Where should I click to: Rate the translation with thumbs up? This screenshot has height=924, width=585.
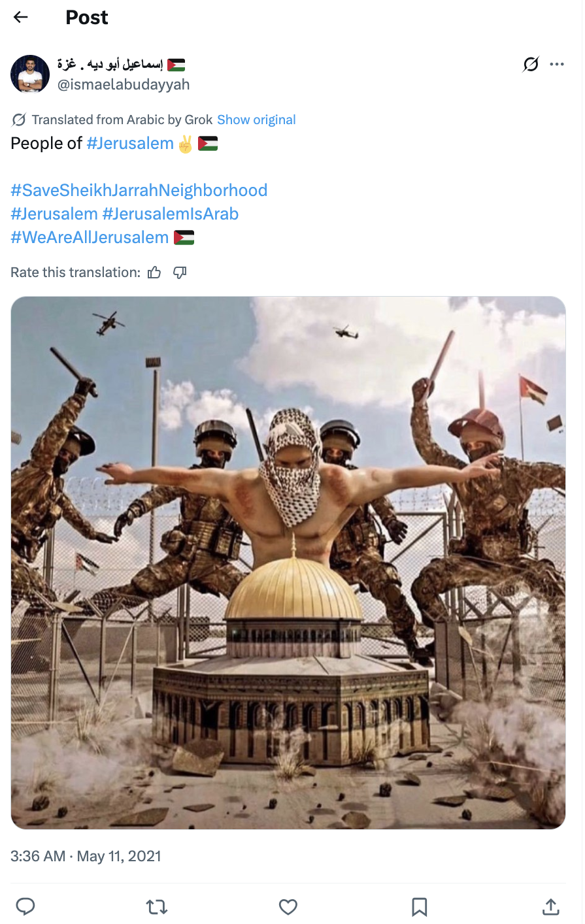tap(154, 272)
